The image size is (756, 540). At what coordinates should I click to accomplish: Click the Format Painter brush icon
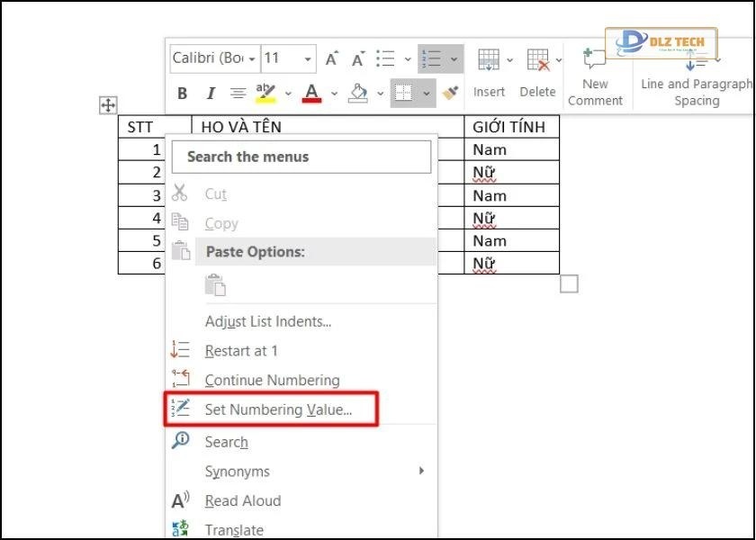click(x=451, y=93)
